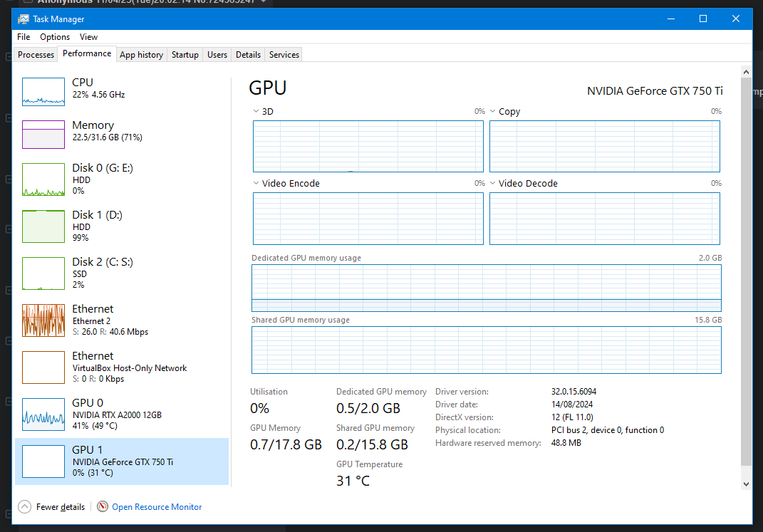The image size is (763, 532).
Task: Click the Dedicated GPU memory usage graph
Action: (486, 288)
